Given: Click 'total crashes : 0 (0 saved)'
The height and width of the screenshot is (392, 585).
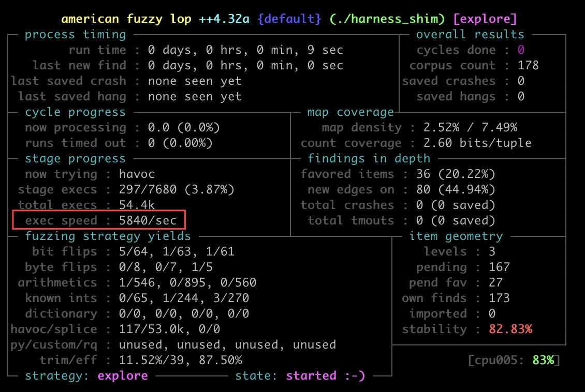Looking at the screenshot, I should (398, 205).
